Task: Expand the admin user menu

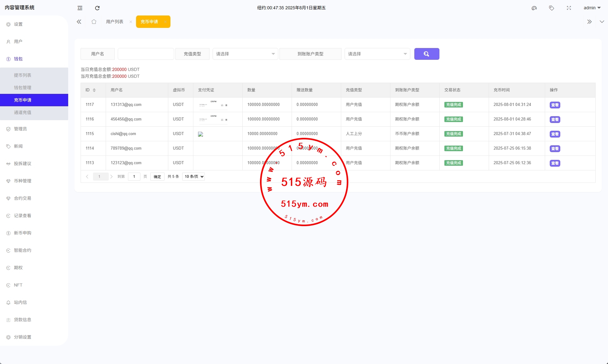Action: (x=592, y=8)
